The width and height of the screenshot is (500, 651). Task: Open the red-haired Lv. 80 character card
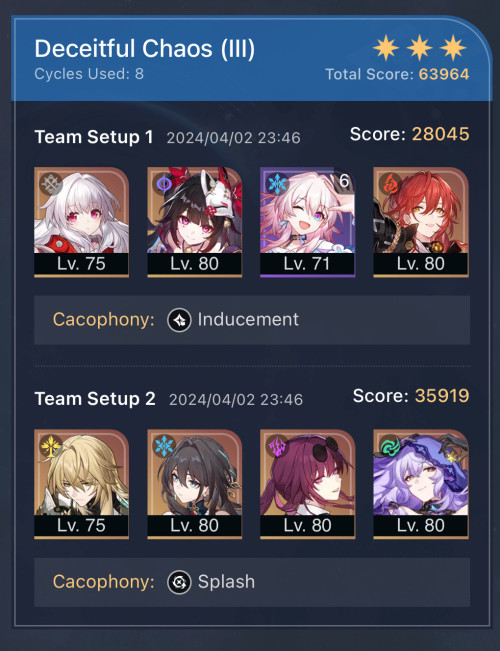421,222
